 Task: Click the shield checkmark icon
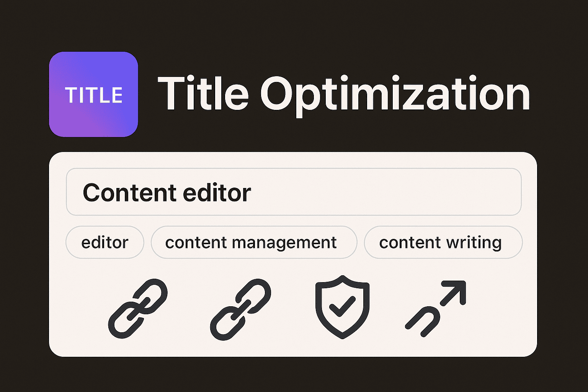tap(342, 306)
